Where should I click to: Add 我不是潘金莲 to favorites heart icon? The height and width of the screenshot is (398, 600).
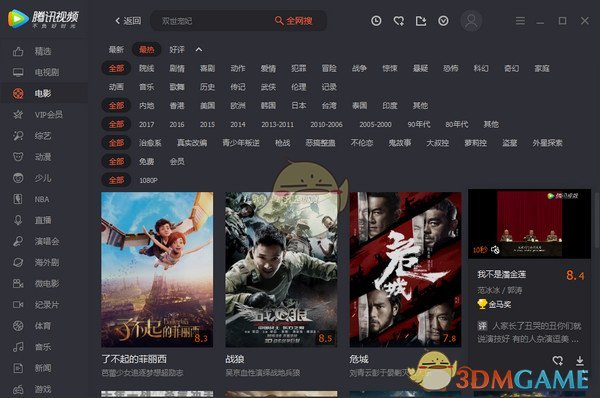coord(558,360)
